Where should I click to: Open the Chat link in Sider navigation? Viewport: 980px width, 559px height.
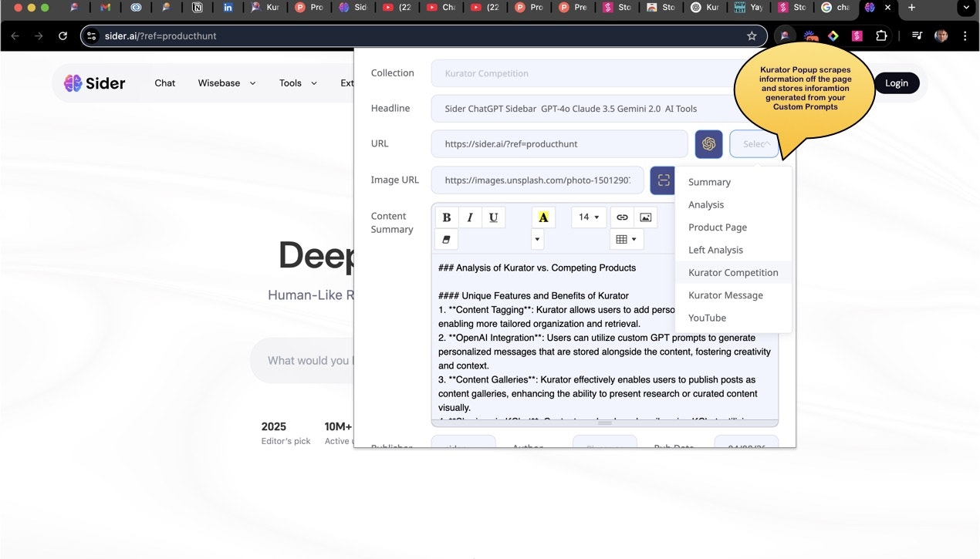click(x=165, y=83)
